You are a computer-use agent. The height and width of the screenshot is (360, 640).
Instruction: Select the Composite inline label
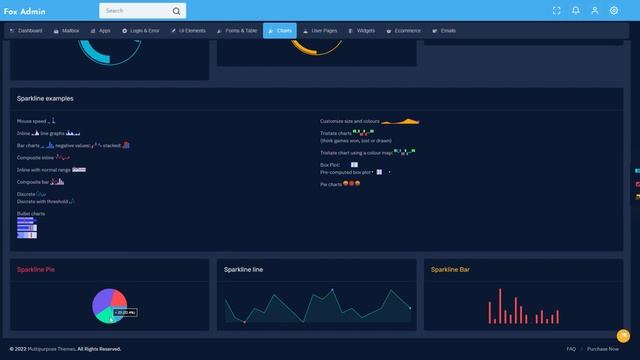click(35, 158)
